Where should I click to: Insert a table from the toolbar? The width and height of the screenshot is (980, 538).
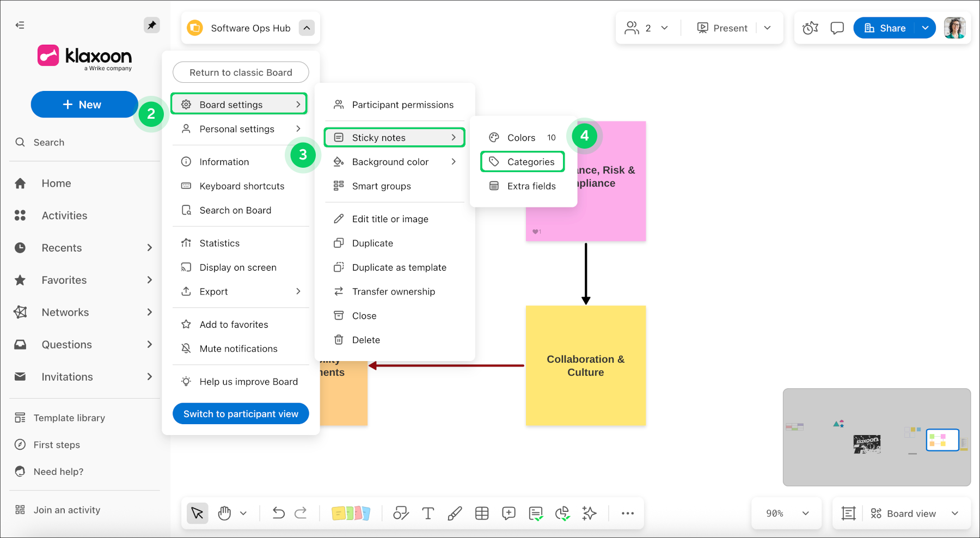482,513
